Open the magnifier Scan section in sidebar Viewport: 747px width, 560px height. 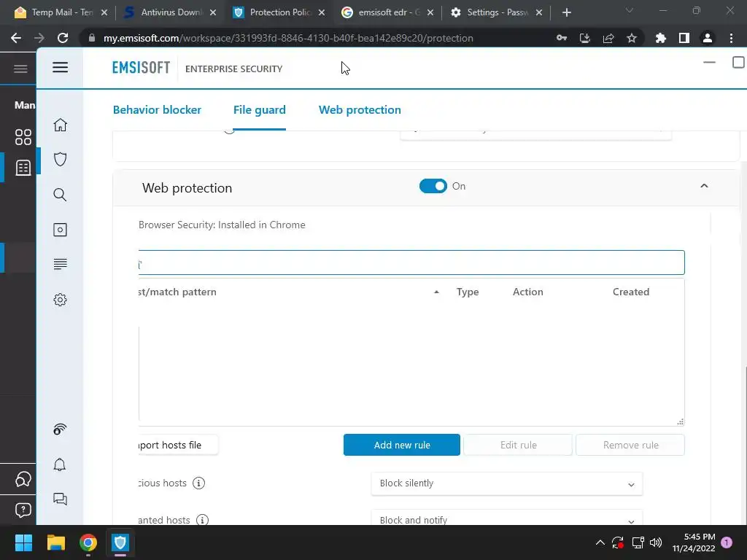(x=60, y=194)
